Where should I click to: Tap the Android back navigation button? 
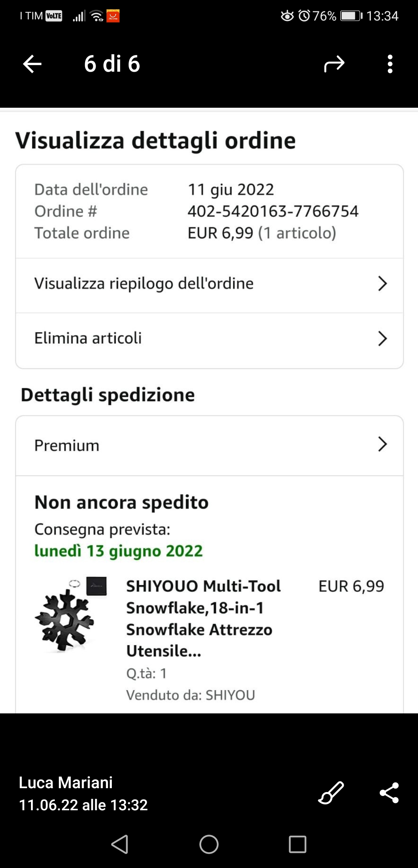[120, 844]
